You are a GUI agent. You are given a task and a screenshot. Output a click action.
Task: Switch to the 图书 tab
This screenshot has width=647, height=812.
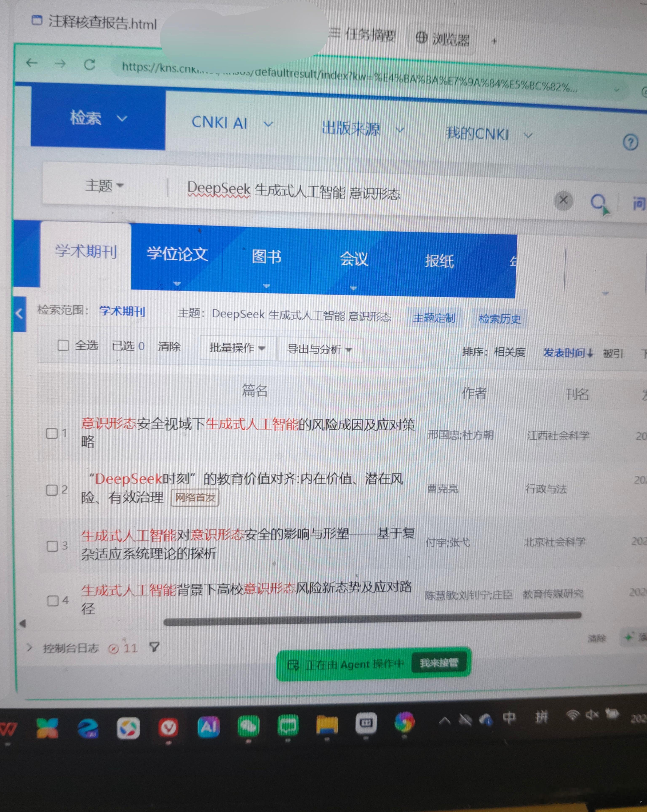(x=267, y=257)
